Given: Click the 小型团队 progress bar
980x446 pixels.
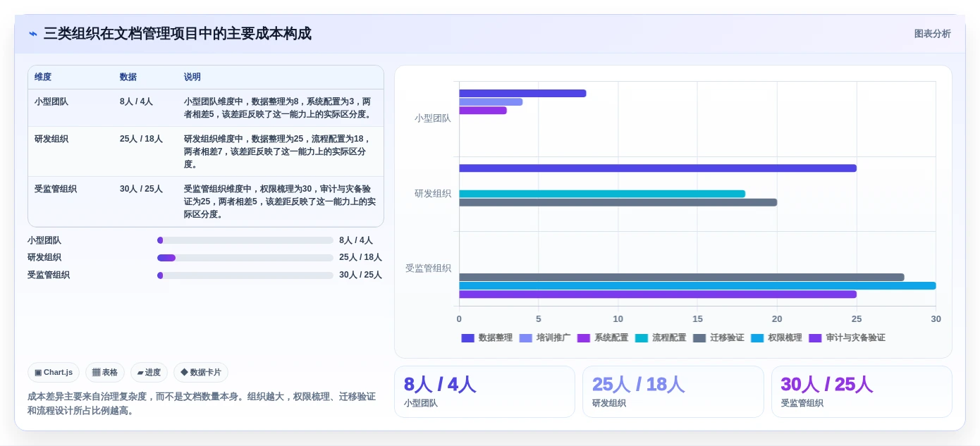Looking at the screenshot, I should click(x=245, y=240).
